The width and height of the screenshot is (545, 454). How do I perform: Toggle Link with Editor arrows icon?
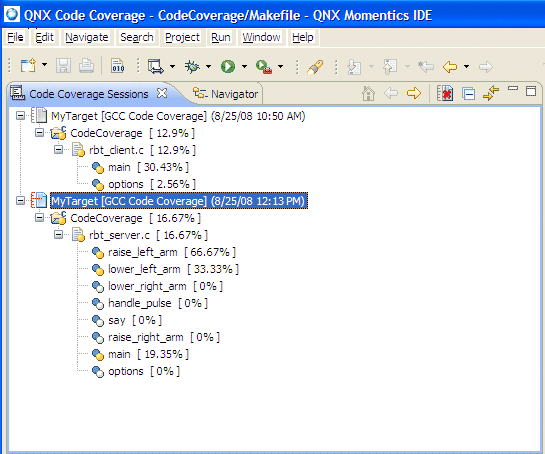point(491,93)
